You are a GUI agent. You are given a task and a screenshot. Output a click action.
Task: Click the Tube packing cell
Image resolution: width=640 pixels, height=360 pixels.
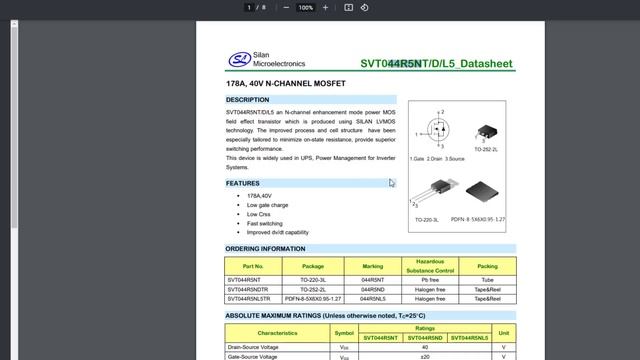pos(487,280)
